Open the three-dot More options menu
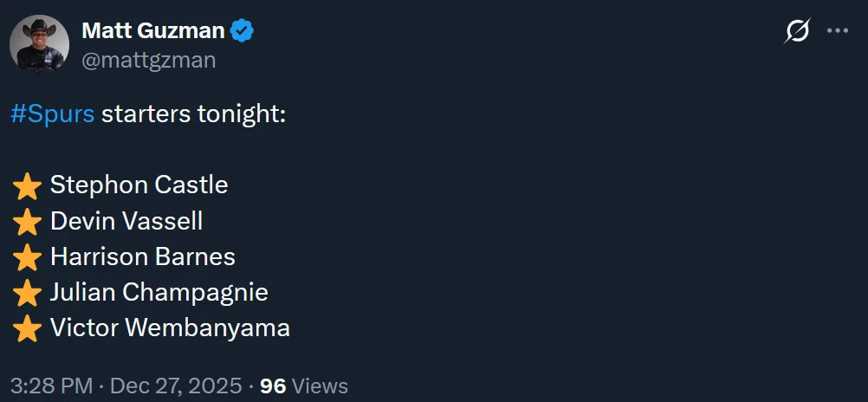 [x=837, y=31]
